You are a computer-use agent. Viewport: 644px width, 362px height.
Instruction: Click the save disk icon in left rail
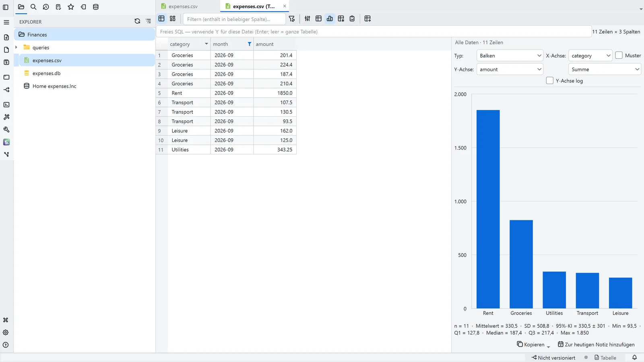point(6,62)
